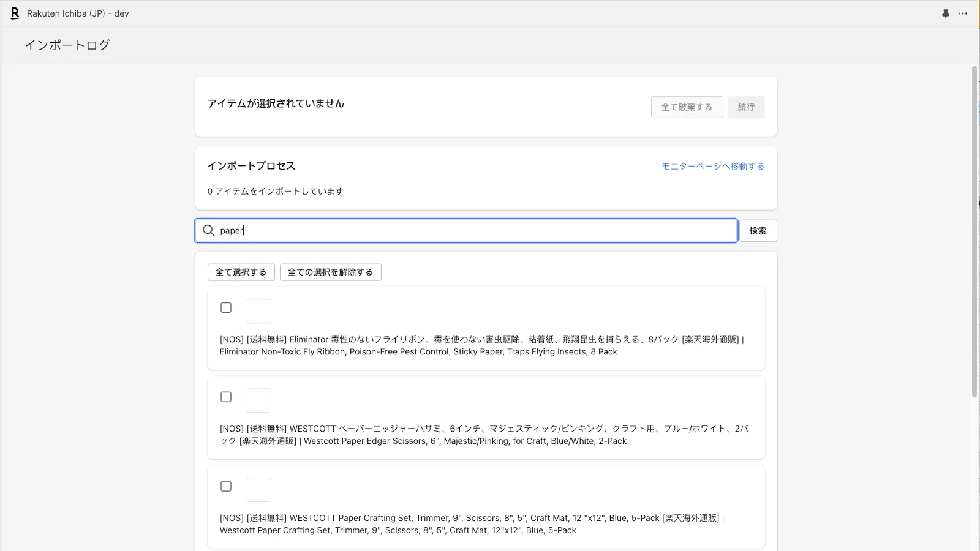Open thumbnail of Westcott Paper Edger Scissors
Screen dimensions: 980x551
pos(259,400)
